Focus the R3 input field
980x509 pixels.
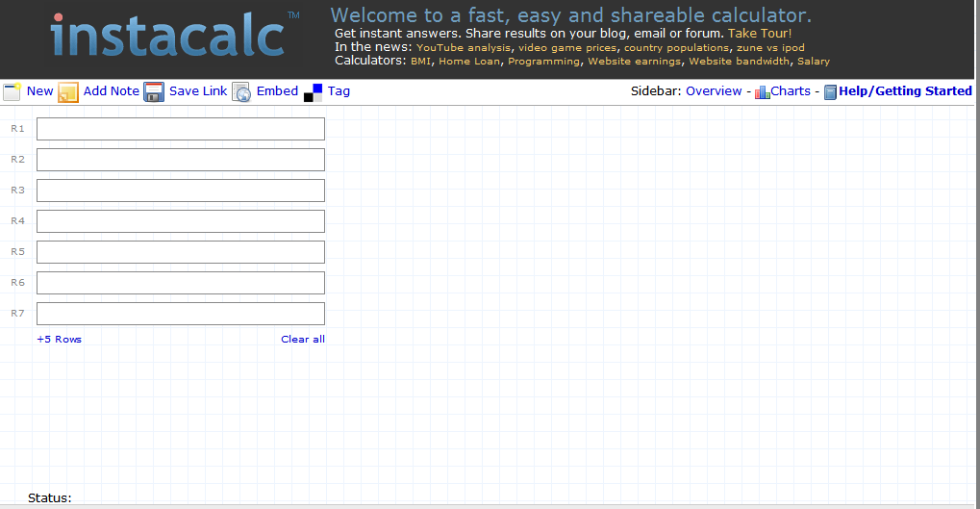coord(181,191)
